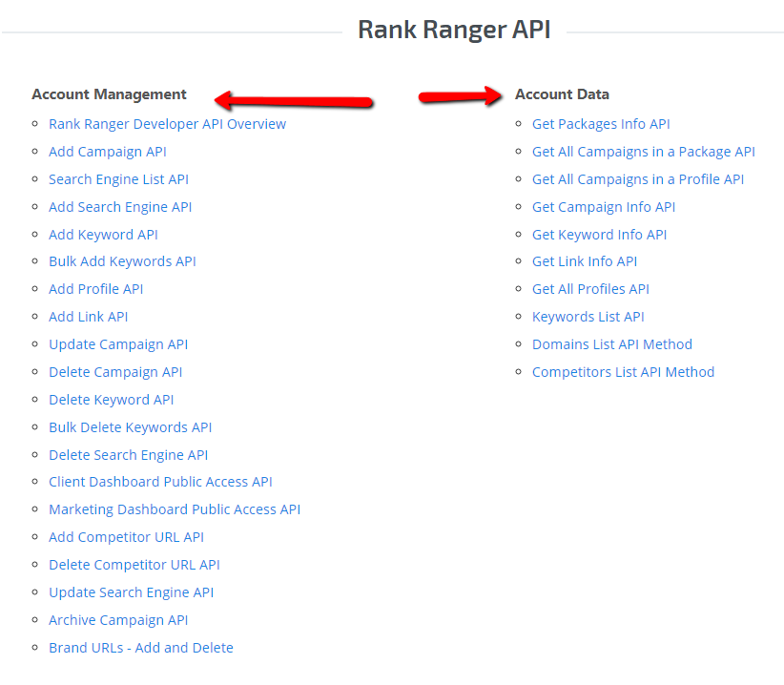The width and height of the screenshot is (784, 685).
Task: Visit Get Link Info API page
Action: click(585, 261)
